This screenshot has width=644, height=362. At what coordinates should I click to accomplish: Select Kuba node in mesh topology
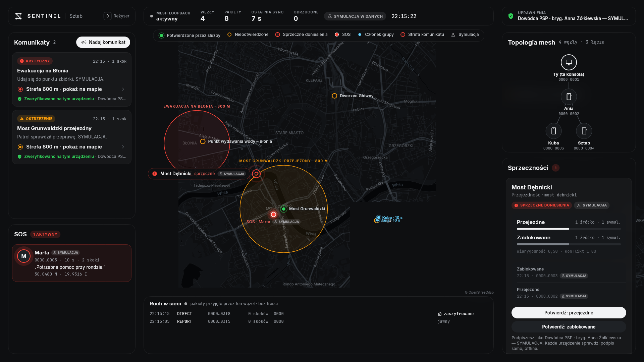click(x=554, y=131)
